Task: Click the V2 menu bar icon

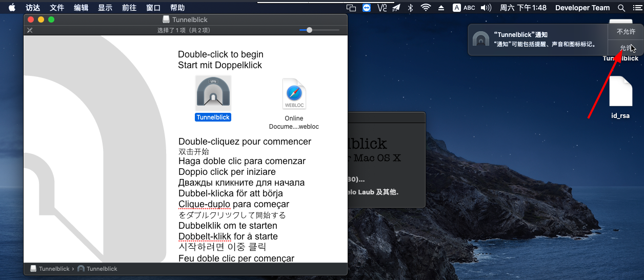Action: point(381,8)
